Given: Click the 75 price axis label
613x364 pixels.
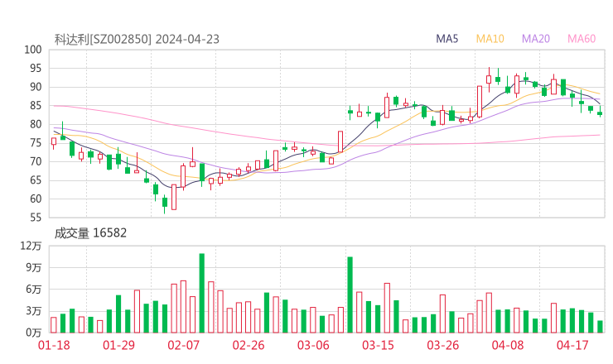Looking at the screenshot, I should pyautogui.click(x=36, y=143).
